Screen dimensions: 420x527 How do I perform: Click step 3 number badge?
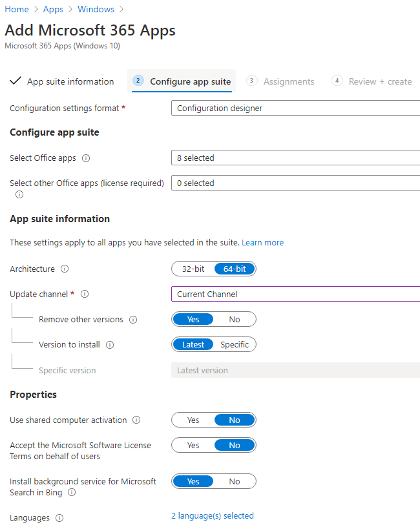(x=251, y=81)
